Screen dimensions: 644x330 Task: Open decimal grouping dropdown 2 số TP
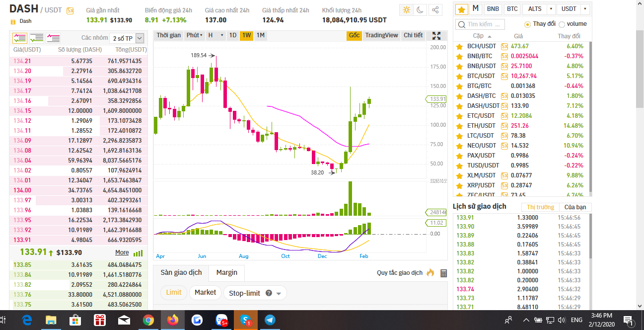coord(127,38)
